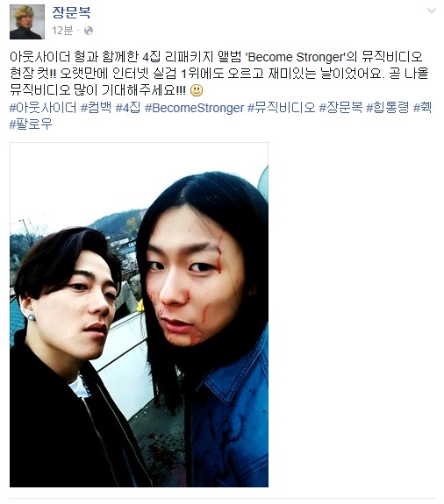Click the 'Become Stronger' album title text
The image size is (444, 504).
296,57
